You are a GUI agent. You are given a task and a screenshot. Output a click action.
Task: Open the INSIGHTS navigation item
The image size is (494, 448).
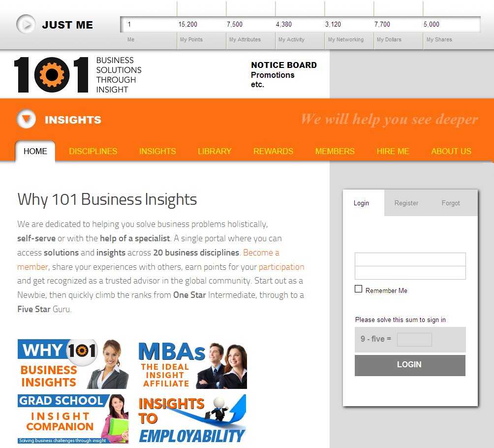tap(157, 151)
